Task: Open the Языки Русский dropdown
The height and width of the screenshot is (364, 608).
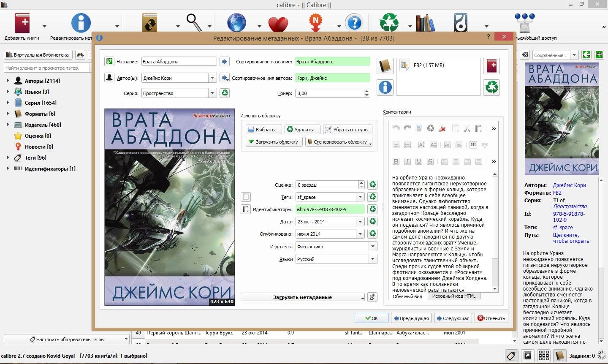Action: [373, 259]
